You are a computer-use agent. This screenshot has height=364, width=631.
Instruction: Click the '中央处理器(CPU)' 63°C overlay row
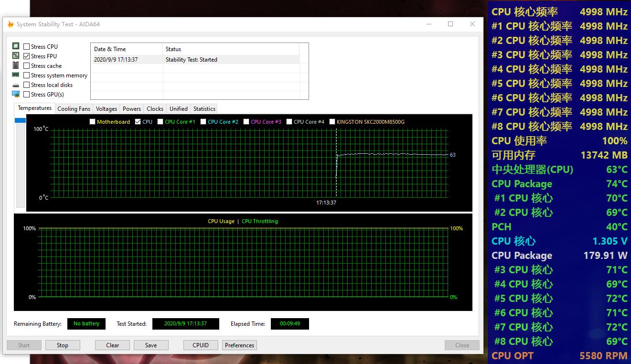(x=559, y=170)
